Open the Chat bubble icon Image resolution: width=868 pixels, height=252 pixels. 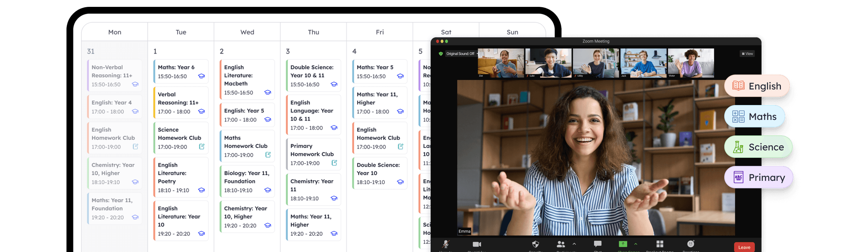pos(598,244)
